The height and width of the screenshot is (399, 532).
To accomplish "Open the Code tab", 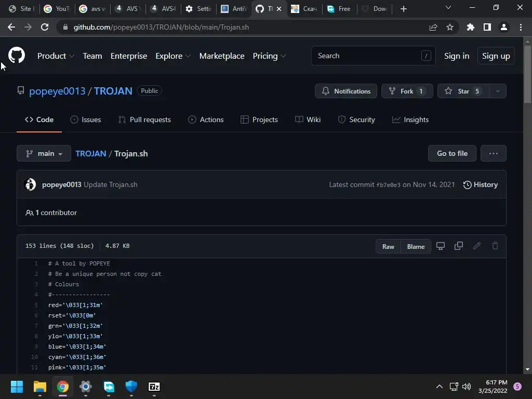I will (x=39, y=120).
